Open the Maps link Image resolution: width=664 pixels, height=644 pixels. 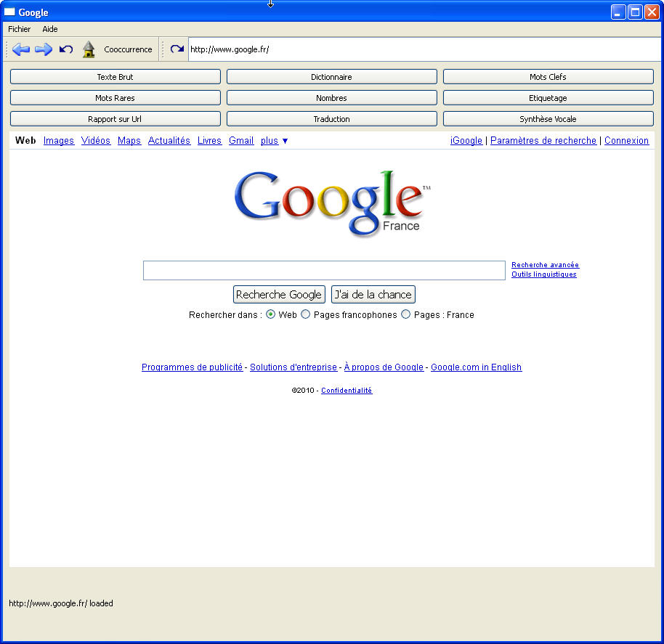point(129,140)
